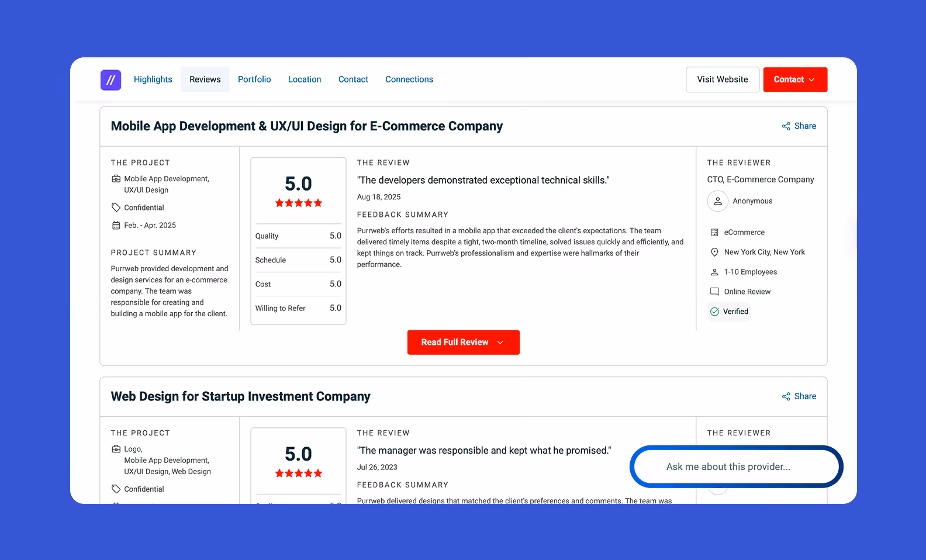
Task: Click the Verified checkmark icon
Action: point(714,312)
